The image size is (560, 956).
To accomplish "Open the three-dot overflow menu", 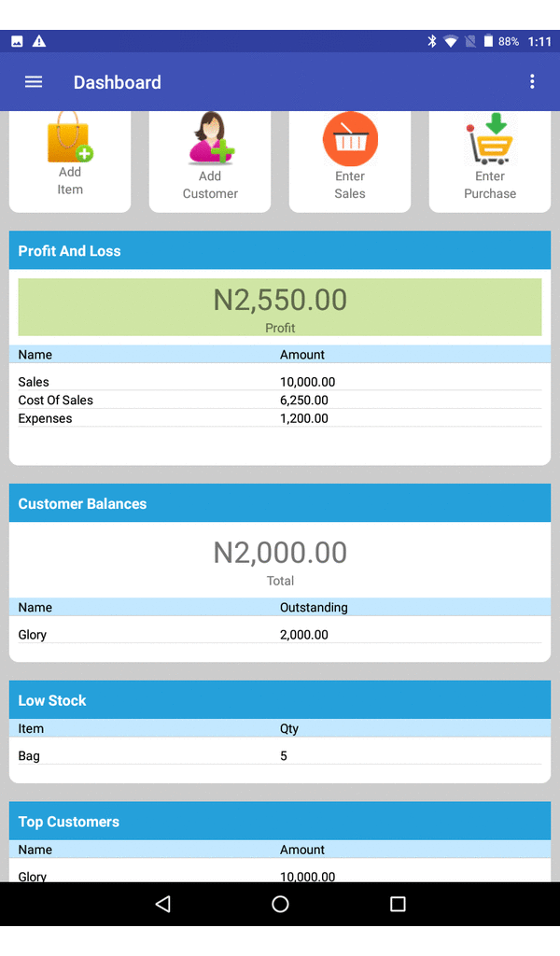I will pos(532,82).
